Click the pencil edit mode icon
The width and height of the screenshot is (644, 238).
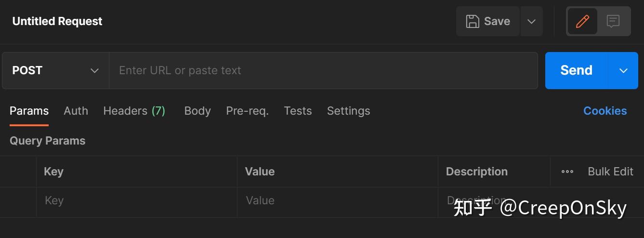[582, 21]
